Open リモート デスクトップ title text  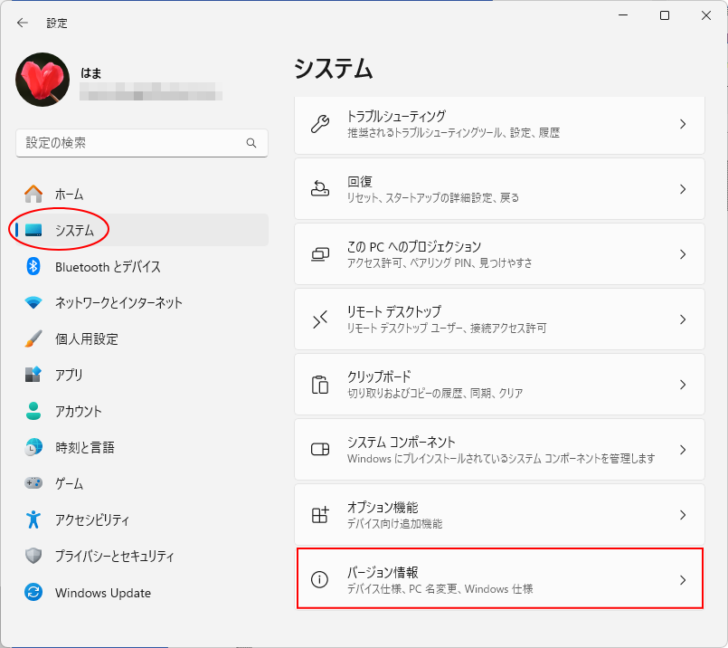[x=394, y=311]
